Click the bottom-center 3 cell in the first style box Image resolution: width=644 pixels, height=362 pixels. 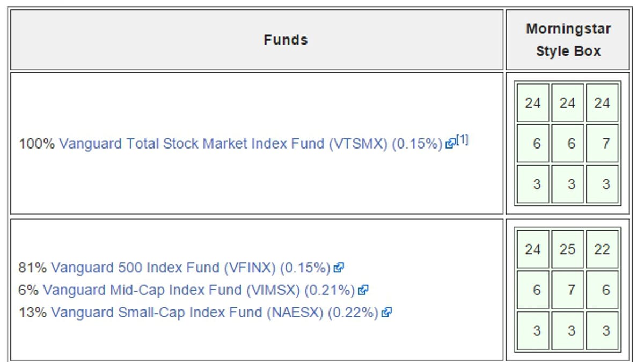pyautogui.click(x=567, y=184)
